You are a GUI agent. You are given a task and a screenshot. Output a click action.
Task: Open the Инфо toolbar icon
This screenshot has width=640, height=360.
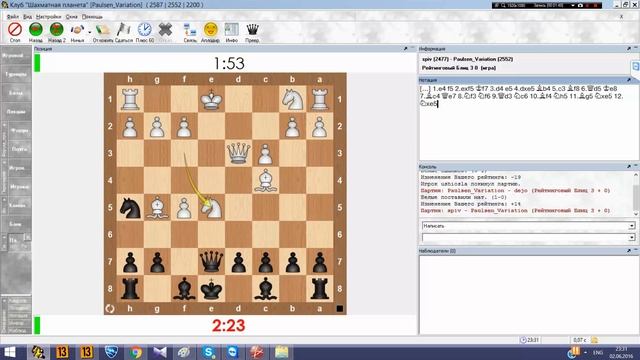point(231,29)
